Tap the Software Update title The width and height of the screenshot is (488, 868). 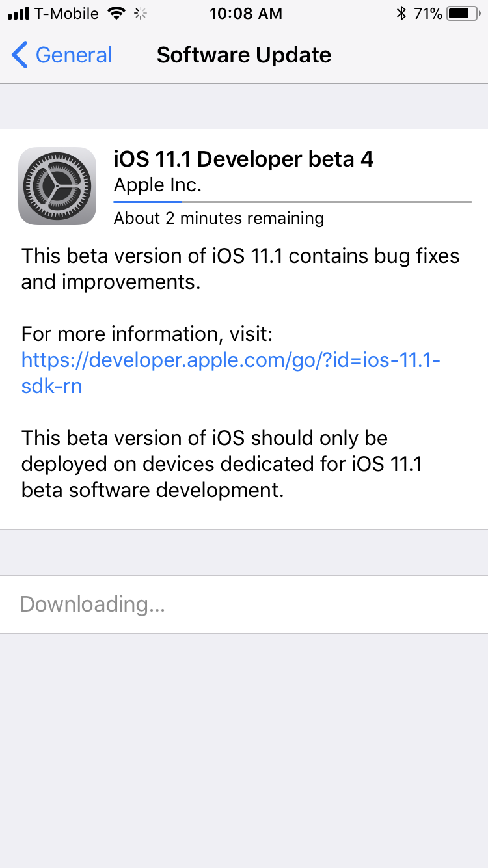(x=244, y=55)
